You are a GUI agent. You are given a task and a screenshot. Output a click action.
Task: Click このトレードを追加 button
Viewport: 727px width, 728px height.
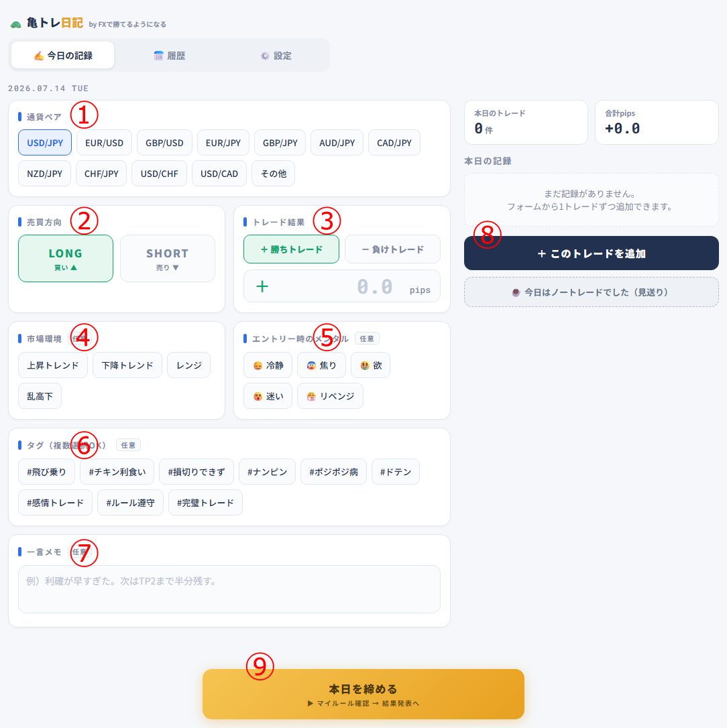[x=592, y=253]
